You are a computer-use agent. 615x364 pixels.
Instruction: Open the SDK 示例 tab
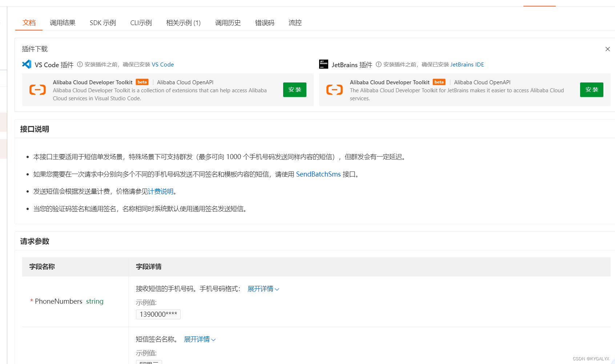[x=103, y=23]
